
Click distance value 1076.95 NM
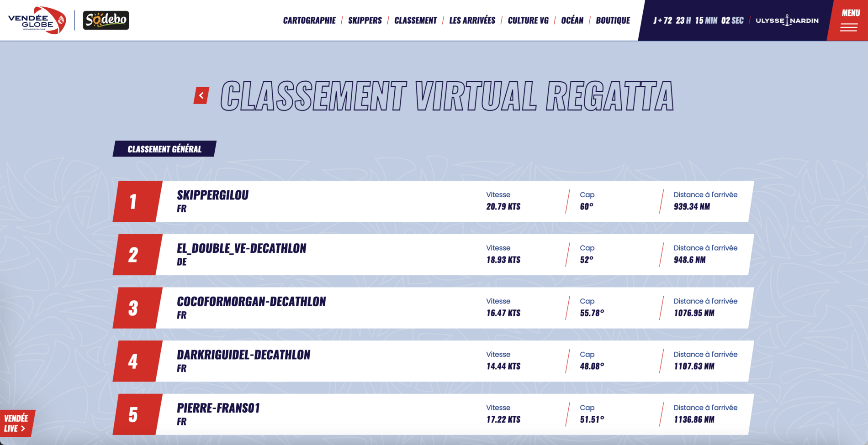(694, 313)
